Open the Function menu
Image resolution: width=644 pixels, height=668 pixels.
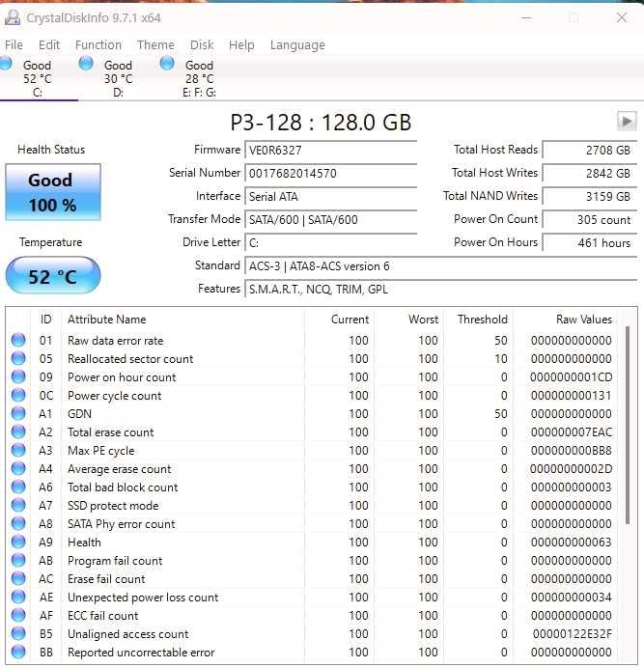pos(98,44)
